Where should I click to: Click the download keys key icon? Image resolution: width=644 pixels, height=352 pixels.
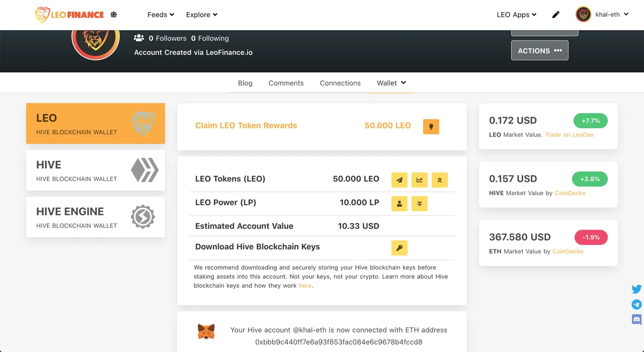pyautogui.click(x=399, y=248)
